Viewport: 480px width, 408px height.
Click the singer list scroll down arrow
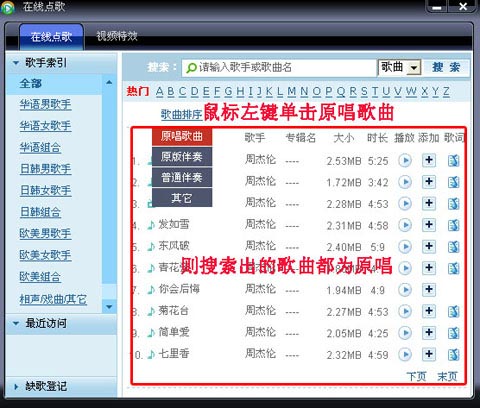point(109,306)
